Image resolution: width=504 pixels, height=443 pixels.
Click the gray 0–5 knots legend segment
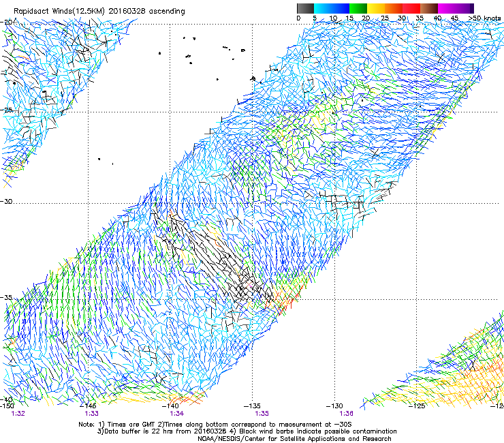coord(305,8)
